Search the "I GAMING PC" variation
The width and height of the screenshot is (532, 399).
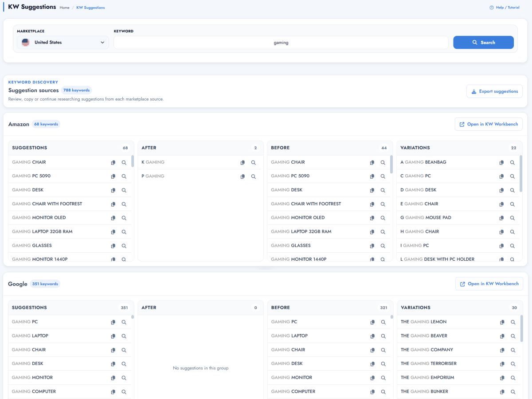[512, 246]
